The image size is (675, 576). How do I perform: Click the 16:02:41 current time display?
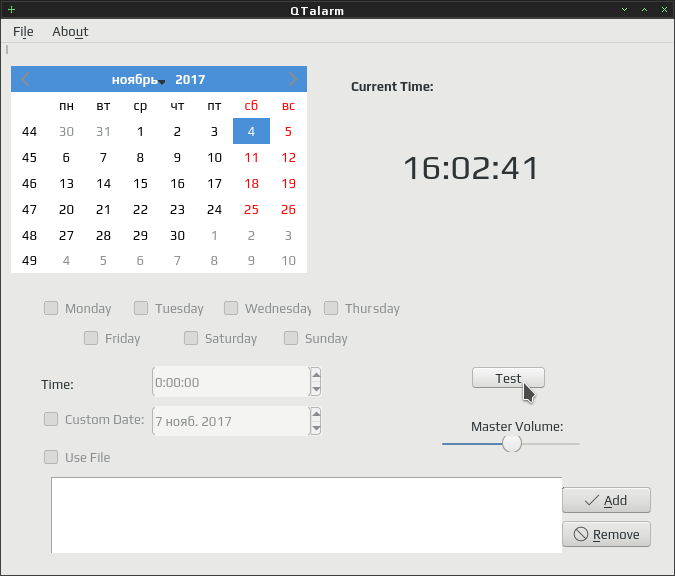click(471, 168)
